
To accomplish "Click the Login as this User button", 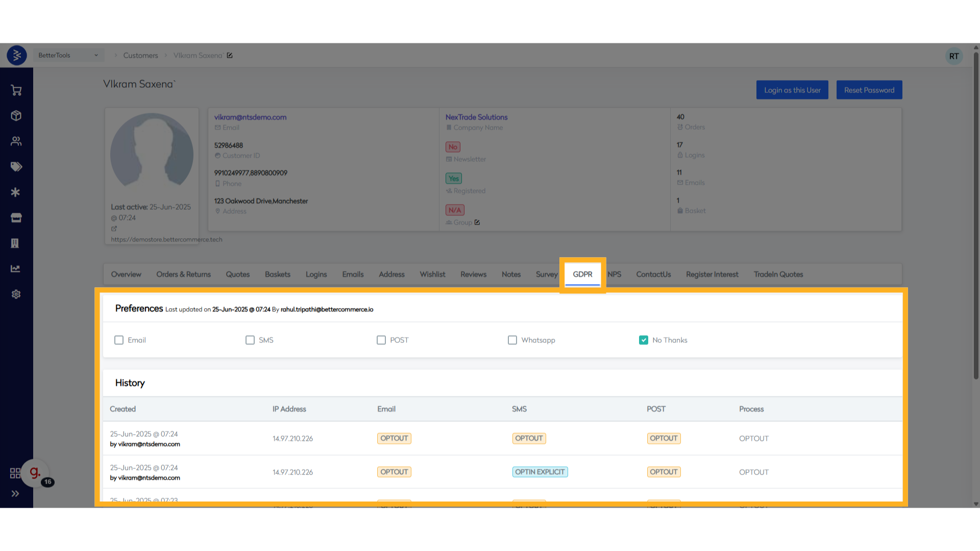I will coord(792,90).
